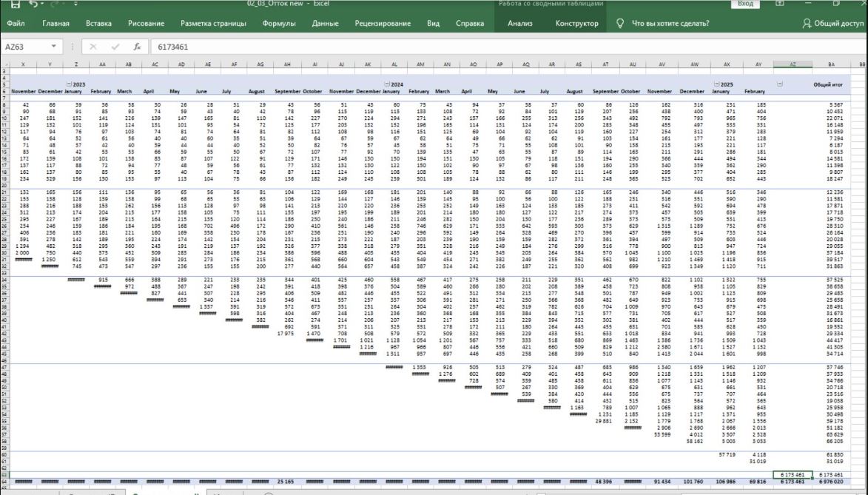Open the Insert Function (fx) dialog
The width and height of the screenshot is (868, 495).
click(136, 46)
